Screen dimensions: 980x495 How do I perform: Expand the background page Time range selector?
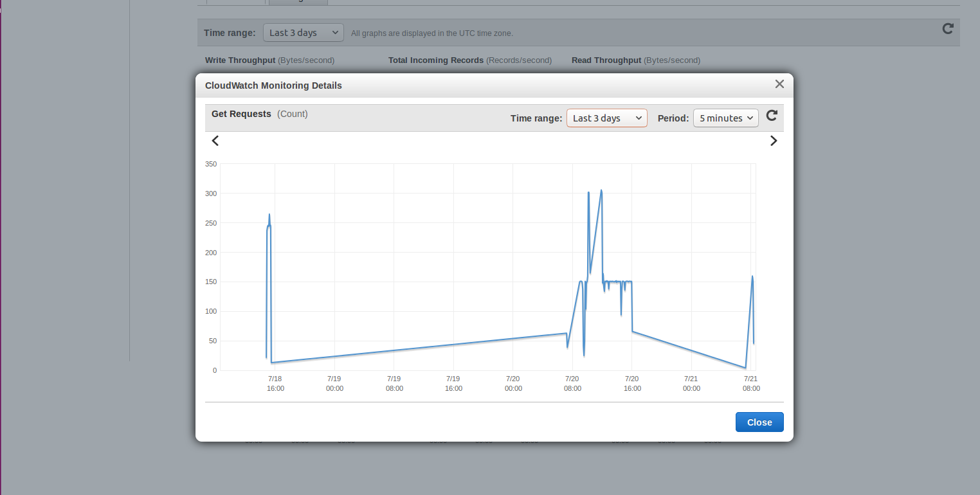point(303,33)
